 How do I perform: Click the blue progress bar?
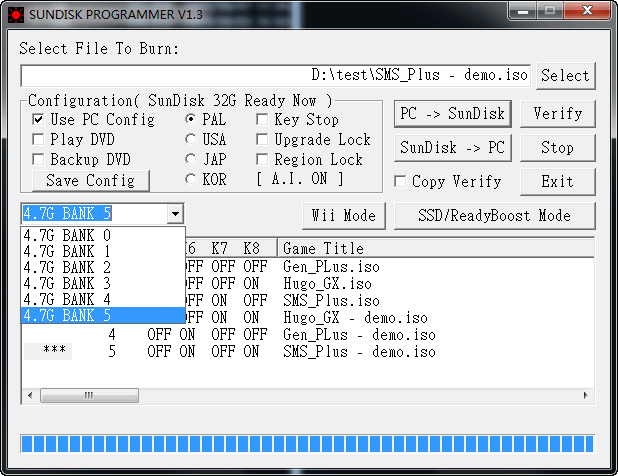point(307,443)
